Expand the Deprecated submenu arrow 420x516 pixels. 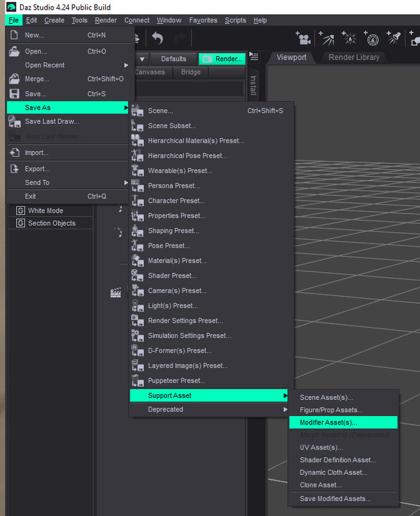tap(285, 410)
